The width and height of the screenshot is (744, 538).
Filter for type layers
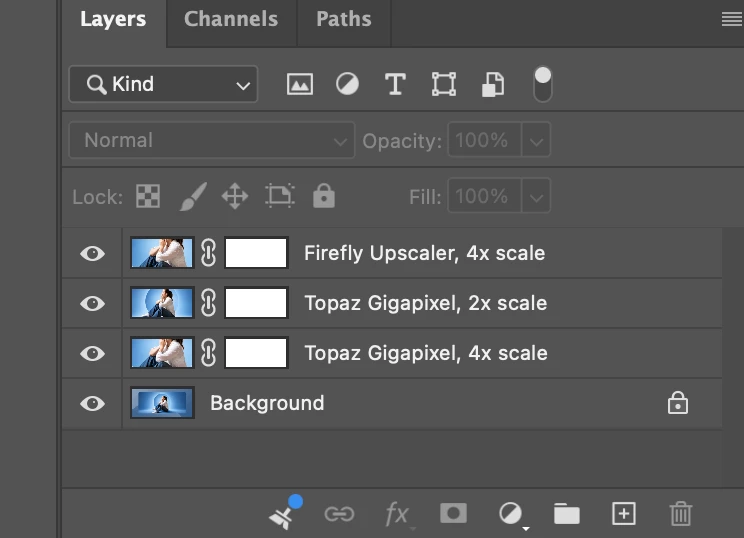click(x=395, y=84)
